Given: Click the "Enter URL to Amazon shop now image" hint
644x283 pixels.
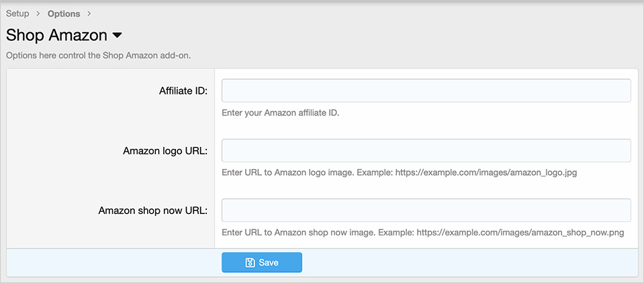Looking at the screenshot, I should click(298, 233).
